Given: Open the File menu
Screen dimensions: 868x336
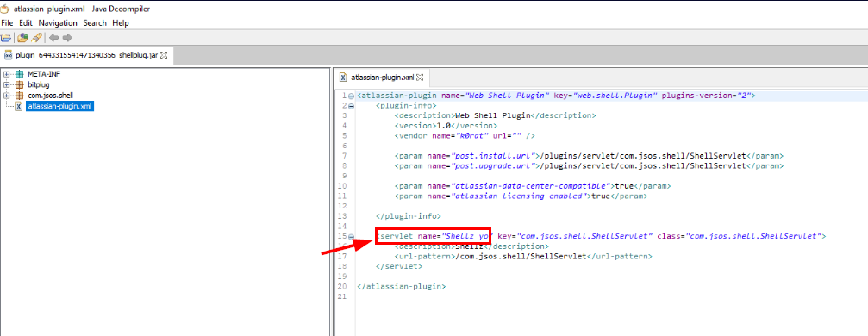Looking at the screenshot, I should click(x=7, y=23).
